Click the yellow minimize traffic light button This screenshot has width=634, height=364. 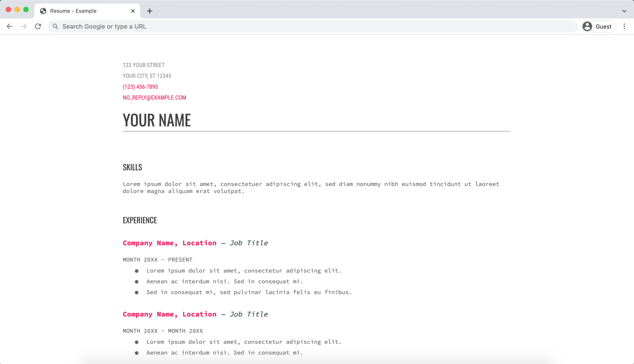click(x=17, y=9)
